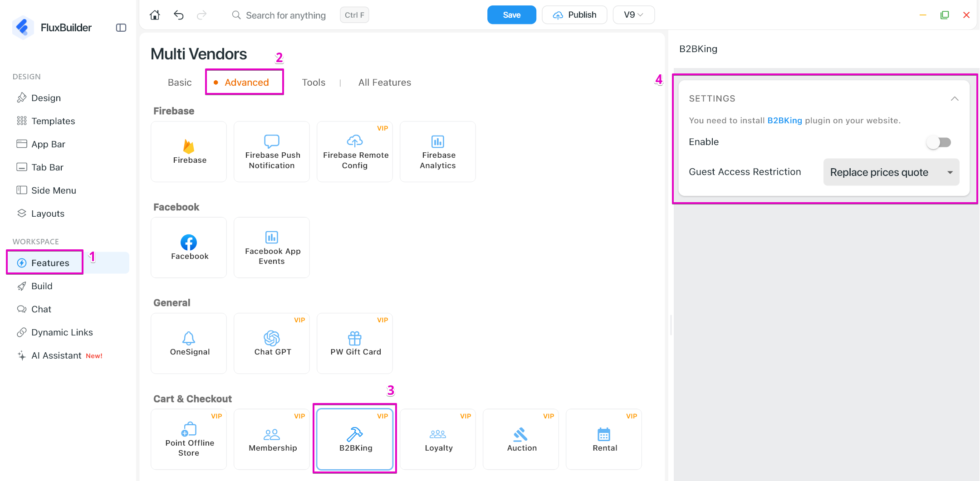
Task: Select the B2BKing feature card
Action: (x=355, y=439)
